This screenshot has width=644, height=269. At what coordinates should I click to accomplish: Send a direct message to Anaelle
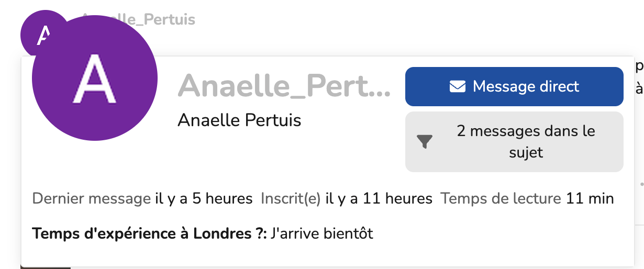(514, 86)
